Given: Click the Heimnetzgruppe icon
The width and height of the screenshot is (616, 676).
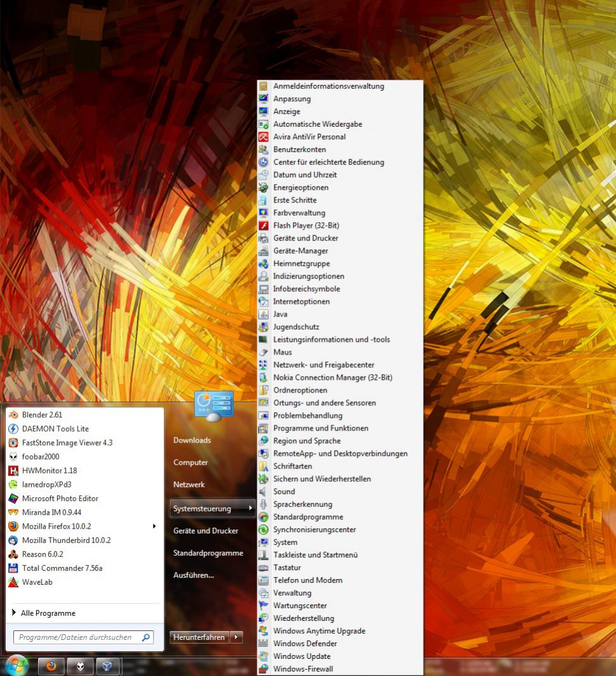Looking at the screenshot, I should click(x=263, y=263).
